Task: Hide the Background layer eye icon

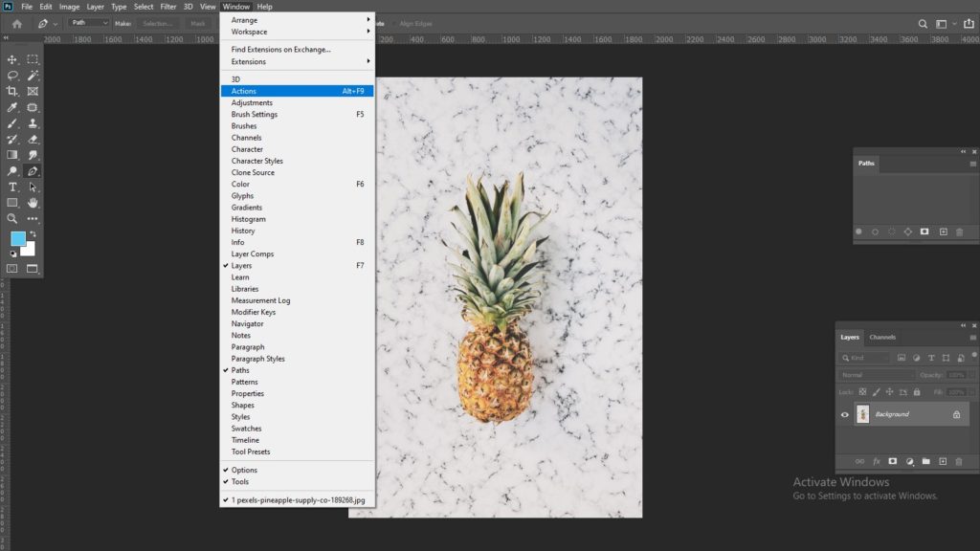Action: [x=844, y=415]
